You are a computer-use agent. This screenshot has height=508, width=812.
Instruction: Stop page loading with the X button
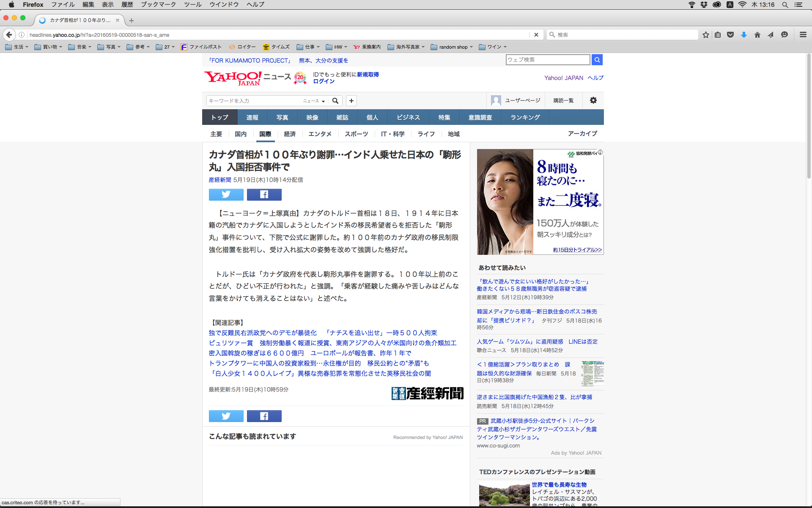click(536, 35)
